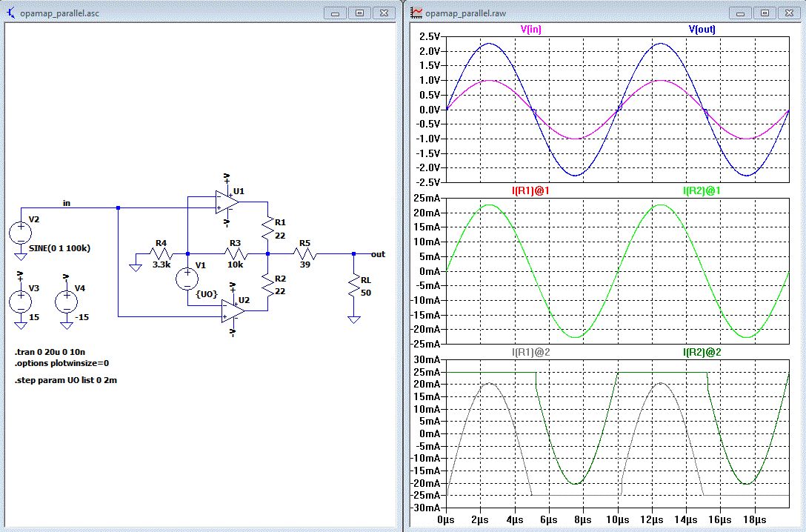Select the I(R1)@1 trace label
Image resolution: width=806 pixels, height=532 pixels.
coord(530,191)
